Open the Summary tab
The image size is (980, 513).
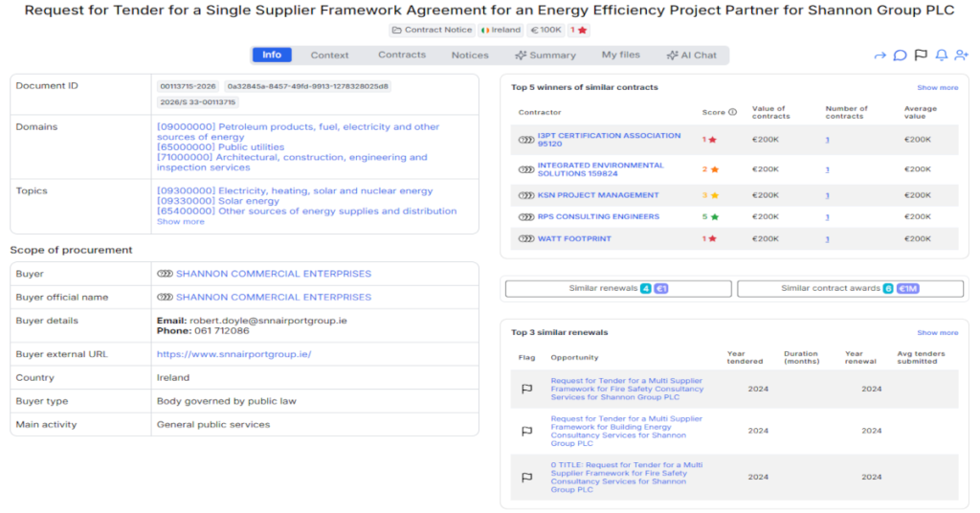[545, 55]
